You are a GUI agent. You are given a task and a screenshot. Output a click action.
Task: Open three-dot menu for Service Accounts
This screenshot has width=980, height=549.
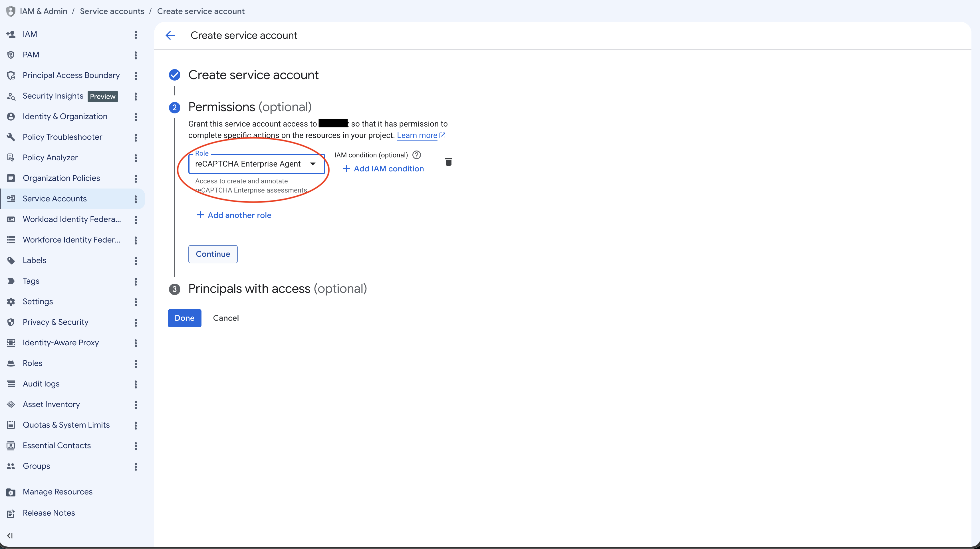(x=136, y=199)
